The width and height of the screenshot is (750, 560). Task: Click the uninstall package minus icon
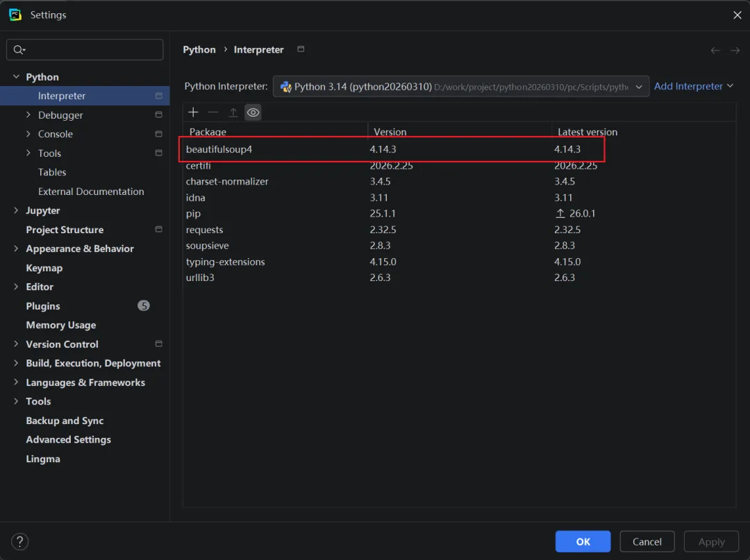click(213, 112)
